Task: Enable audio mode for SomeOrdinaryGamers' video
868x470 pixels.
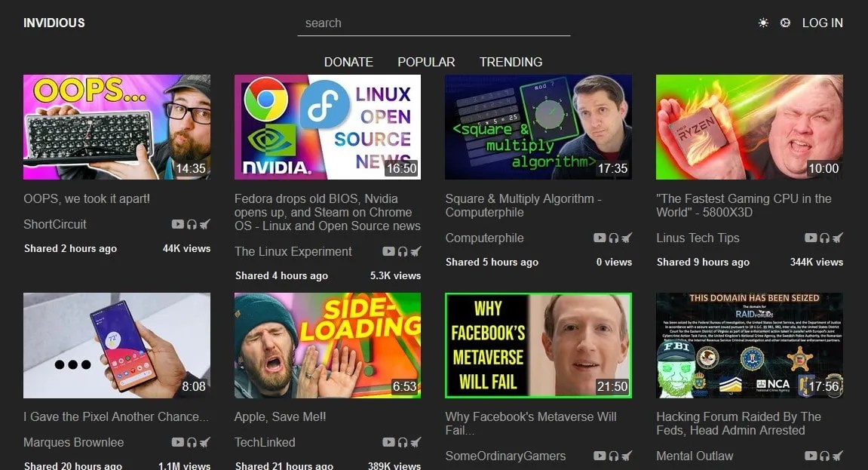Action: pyautogui.click(x=613, y=456)
